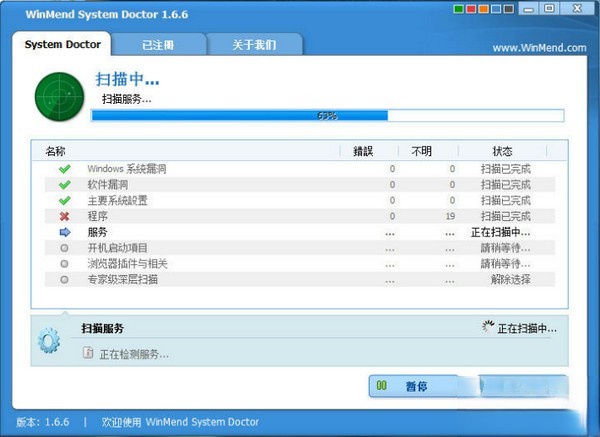600x437 pixels.
Task: Maximize the WinMend window
Action: [x=549, y=8]
